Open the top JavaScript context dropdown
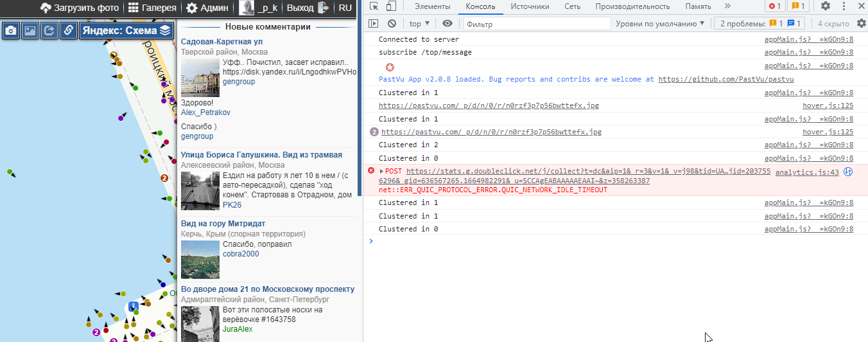Image resolution: width=868 pixels, height=342 pixels. point(420,23)
